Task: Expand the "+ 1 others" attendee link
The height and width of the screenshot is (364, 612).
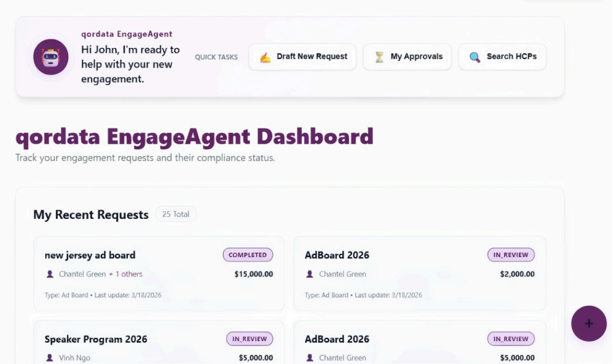Action: click(x=125, y=274)
